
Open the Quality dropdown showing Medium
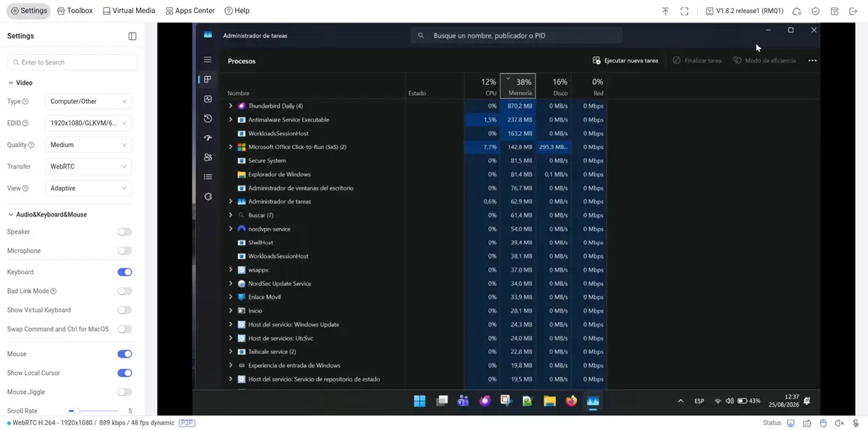click(88, 145)
